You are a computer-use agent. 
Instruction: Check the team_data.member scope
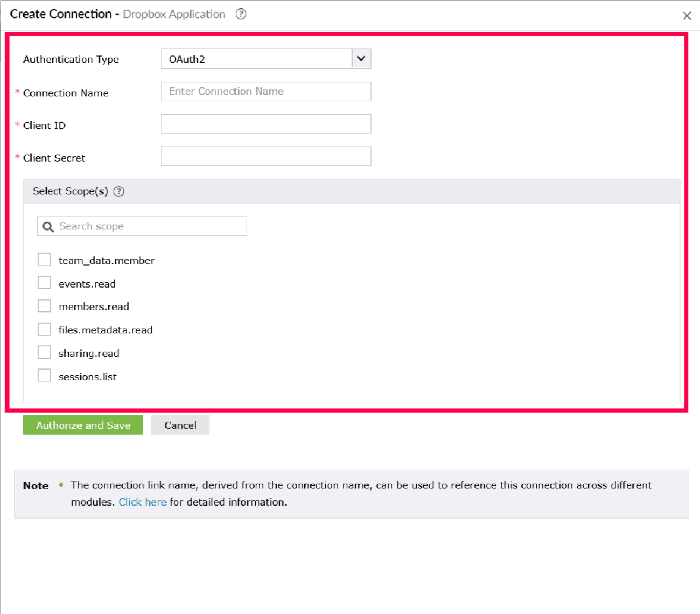click(x=44, y=260)
